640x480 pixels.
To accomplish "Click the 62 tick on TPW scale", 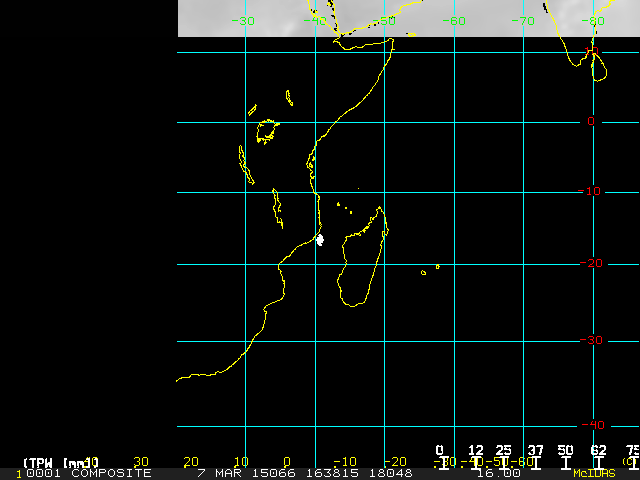I will 598,451.
